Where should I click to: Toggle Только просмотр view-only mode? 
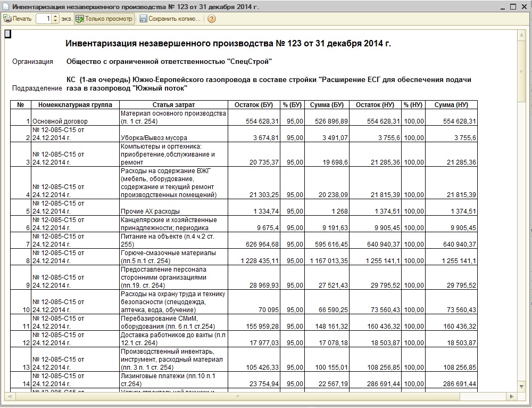click(x=104, y=19)
